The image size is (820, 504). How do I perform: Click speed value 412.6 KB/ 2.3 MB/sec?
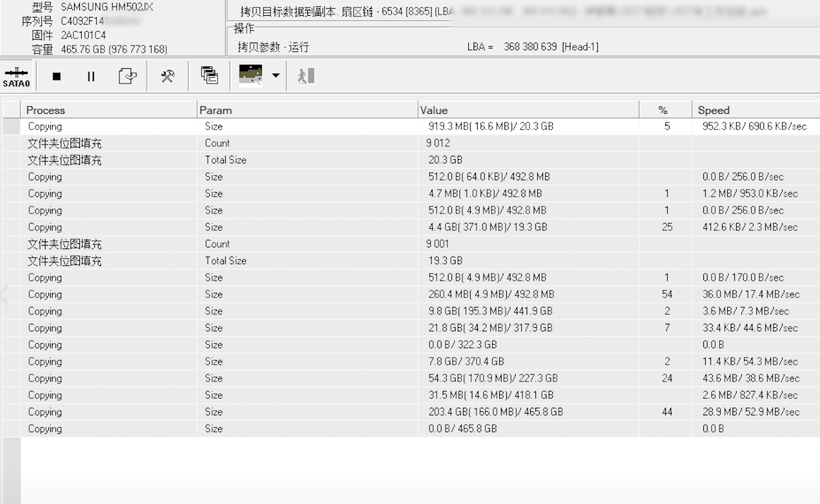[750, 228]
